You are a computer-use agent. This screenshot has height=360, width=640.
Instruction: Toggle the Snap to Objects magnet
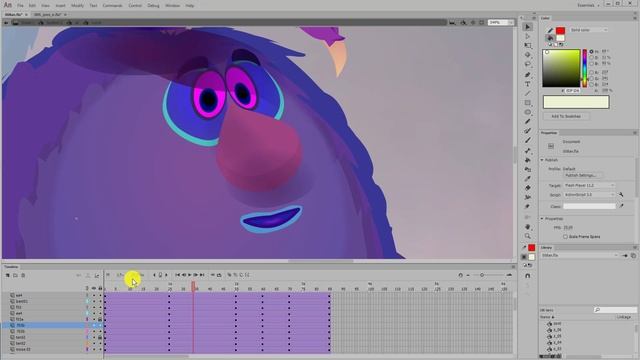pos(527,276)
